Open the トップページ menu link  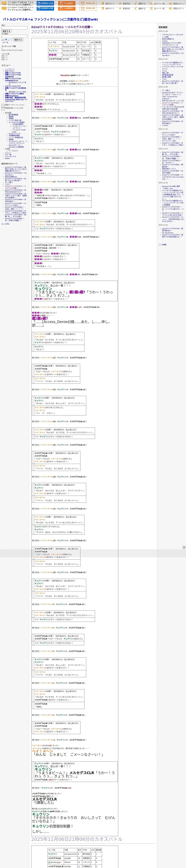tap(10, 69)
